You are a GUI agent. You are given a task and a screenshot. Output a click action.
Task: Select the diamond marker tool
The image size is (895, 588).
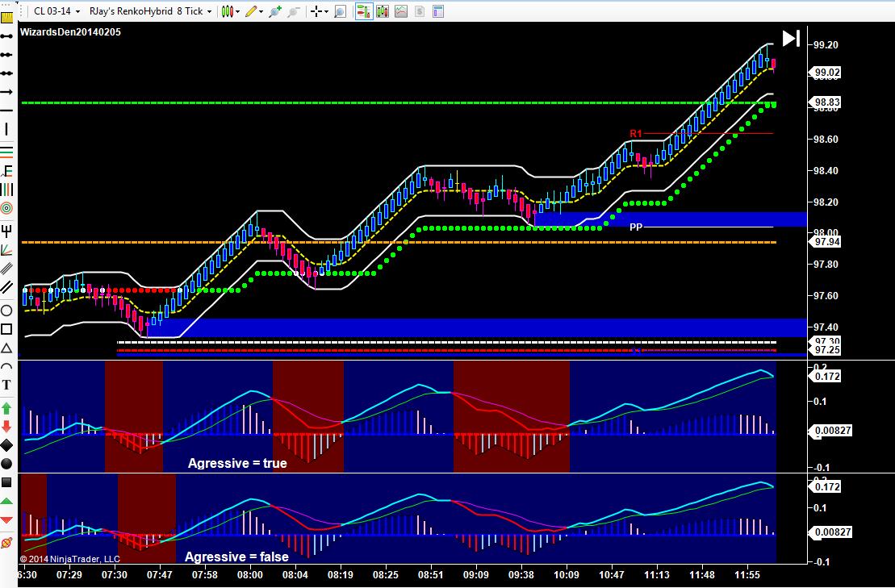pos(6,445)
